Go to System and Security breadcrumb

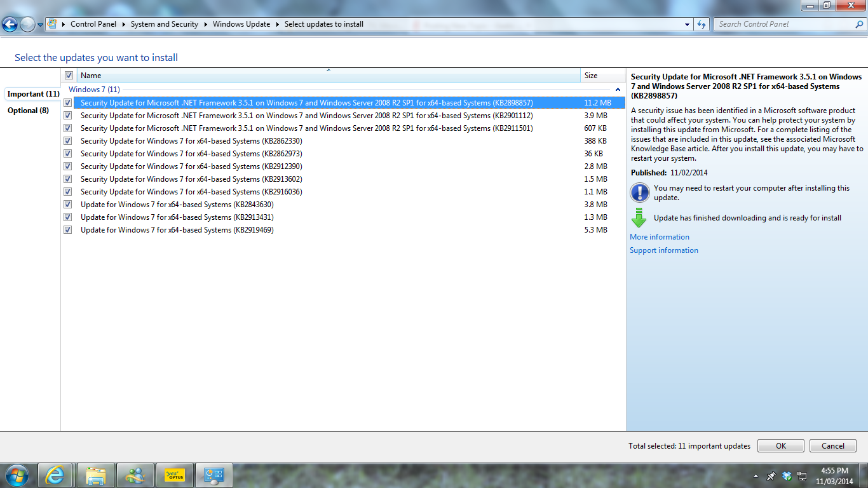tap(165, 24)
